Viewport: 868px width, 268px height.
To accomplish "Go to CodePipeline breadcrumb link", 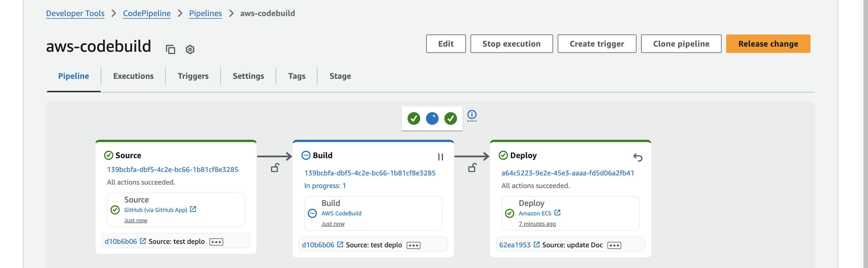I will coord(147,14).
